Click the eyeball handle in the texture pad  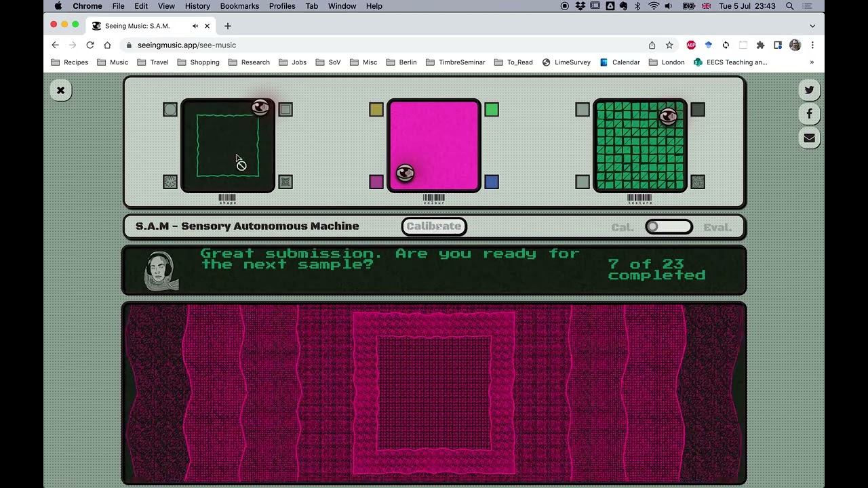pos(668,117)
